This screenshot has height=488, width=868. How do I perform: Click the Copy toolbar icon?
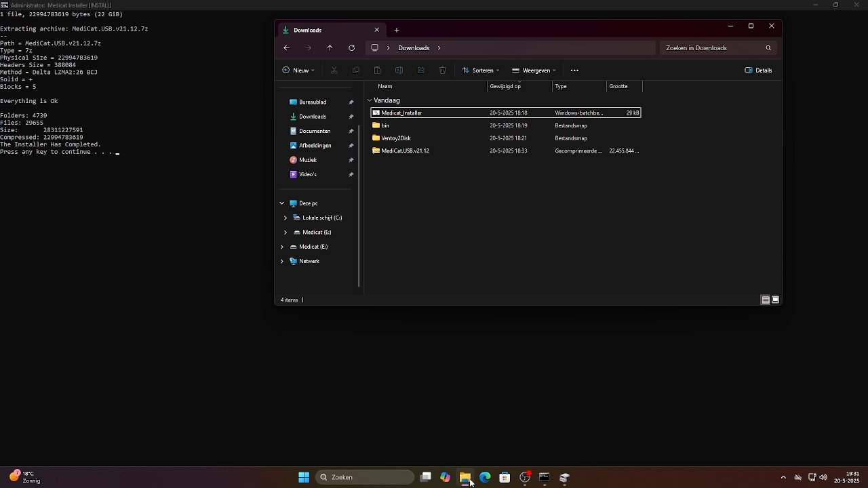355,70
